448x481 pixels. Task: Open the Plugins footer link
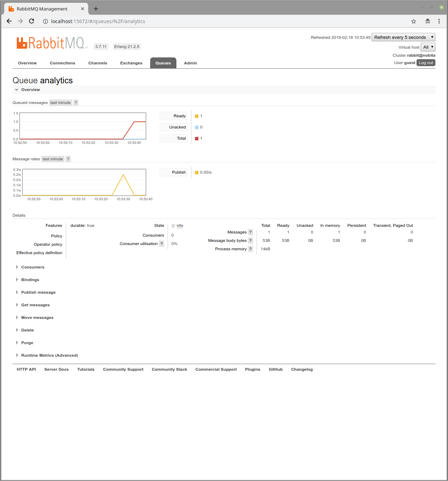point(253,369)
